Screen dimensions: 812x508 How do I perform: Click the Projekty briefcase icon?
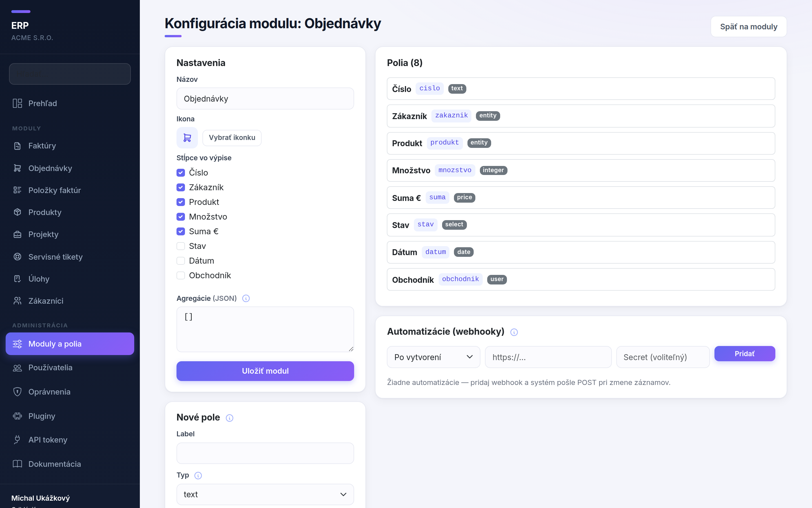(17, 234)
